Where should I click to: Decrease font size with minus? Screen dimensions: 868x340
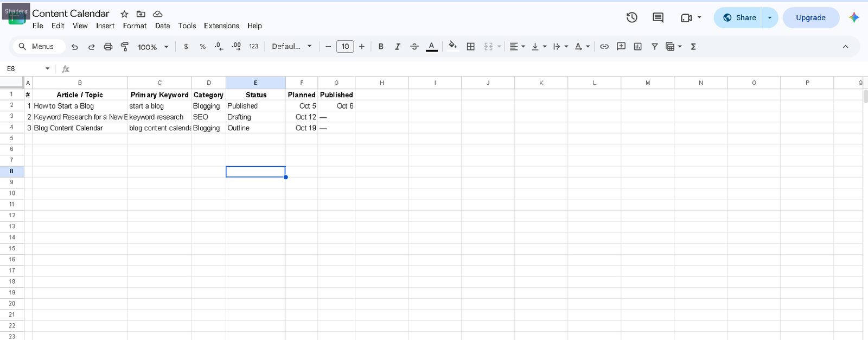(328, 47)
